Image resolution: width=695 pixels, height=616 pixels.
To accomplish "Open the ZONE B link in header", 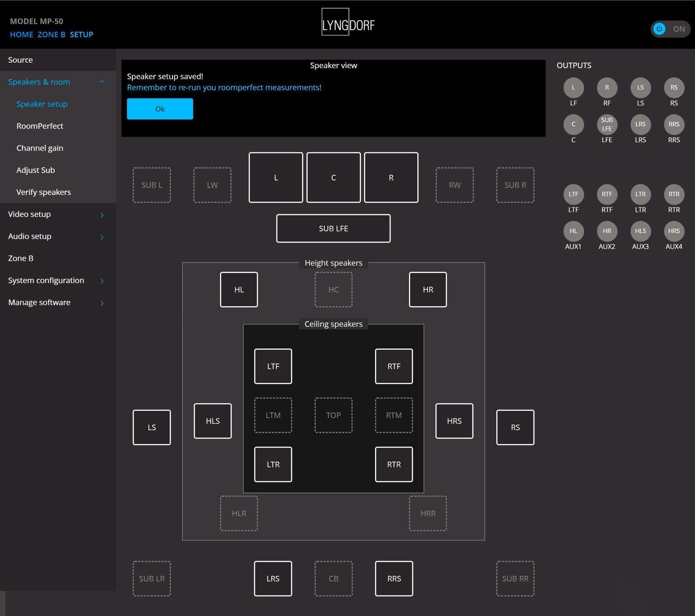I will (51, 35).
